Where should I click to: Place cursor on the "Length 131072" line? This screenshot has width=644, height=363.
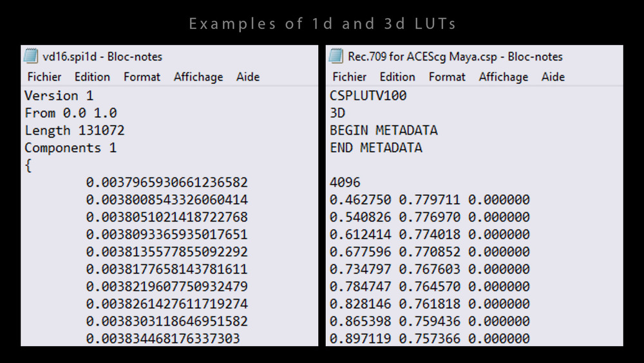[x=75, y=130]
